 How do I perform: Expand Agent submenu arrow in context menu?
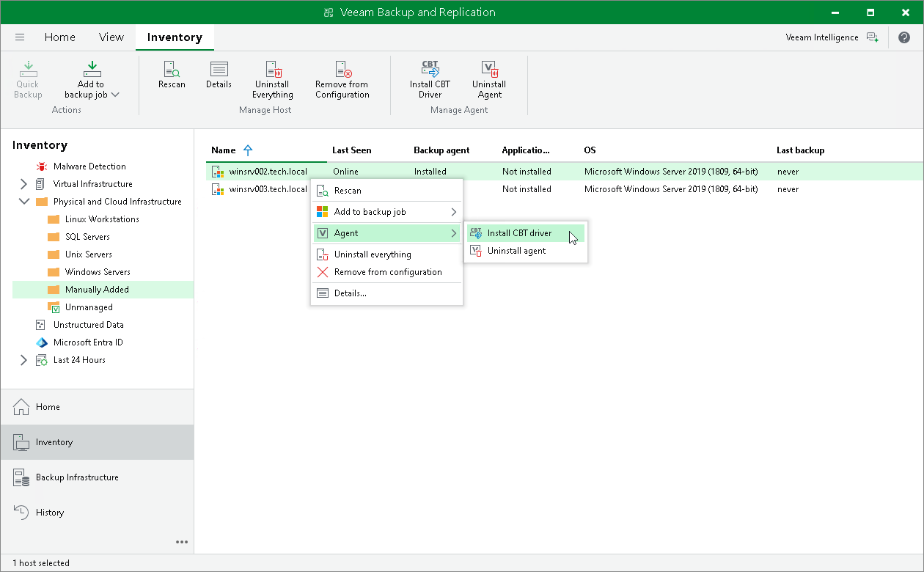coord(454,233)
